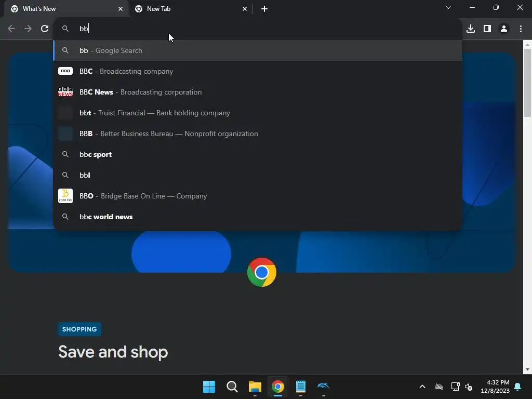Click the Chrome taskbar icon
This screenshot has width=532, height=399.
278,387
